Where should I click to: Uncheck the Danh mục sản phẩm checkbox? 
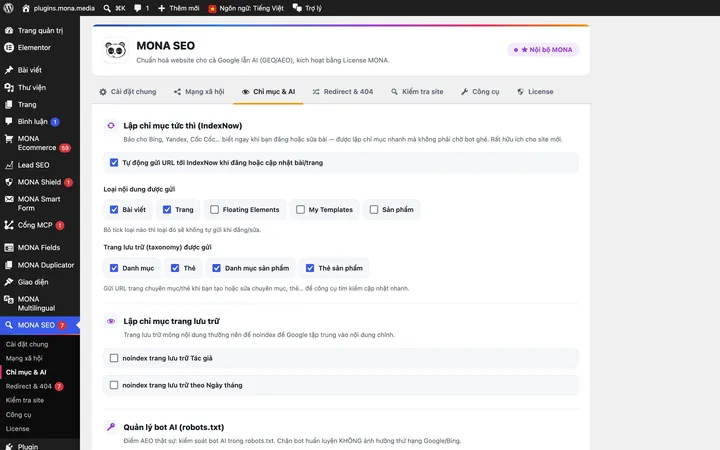pos(216,268)
